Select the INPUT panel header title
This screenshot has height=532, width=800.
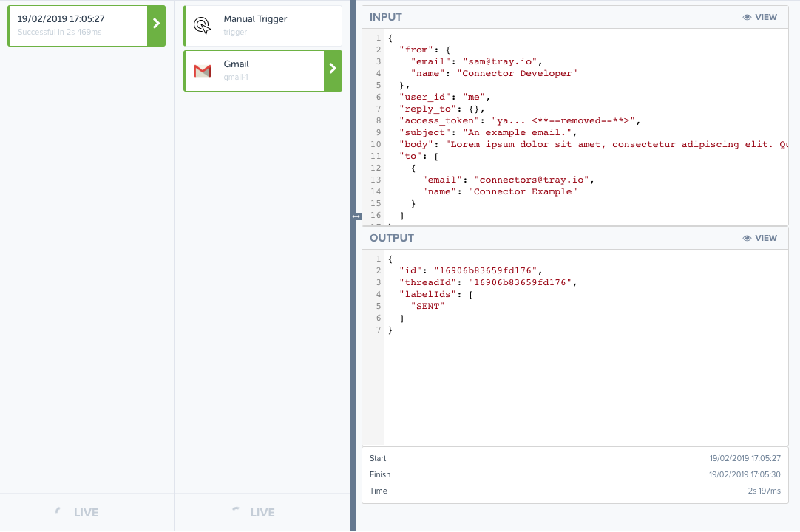[386, 17]
